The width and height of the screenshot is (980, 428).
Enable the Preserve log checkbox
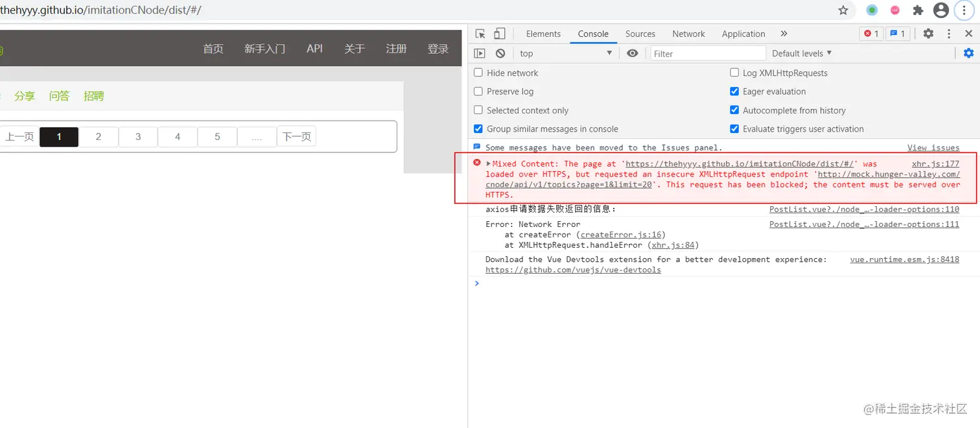tap(478, 91)
